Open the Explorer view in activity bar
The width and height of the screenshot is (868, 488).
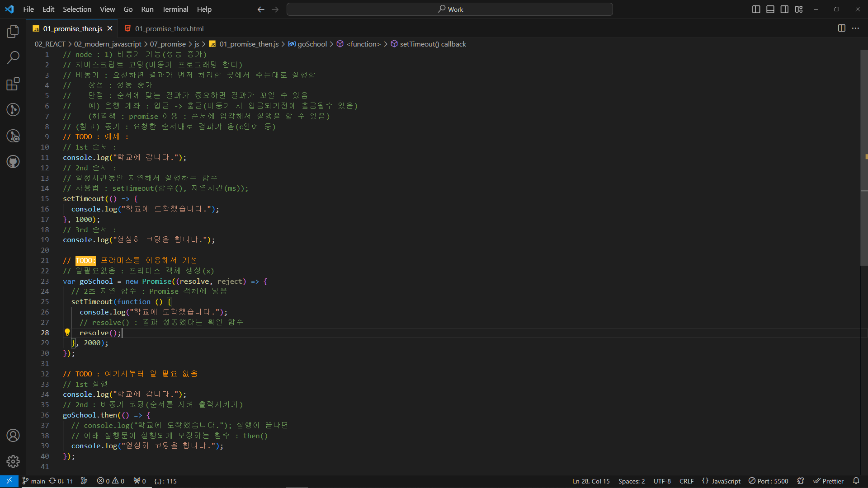click(13, 32)
